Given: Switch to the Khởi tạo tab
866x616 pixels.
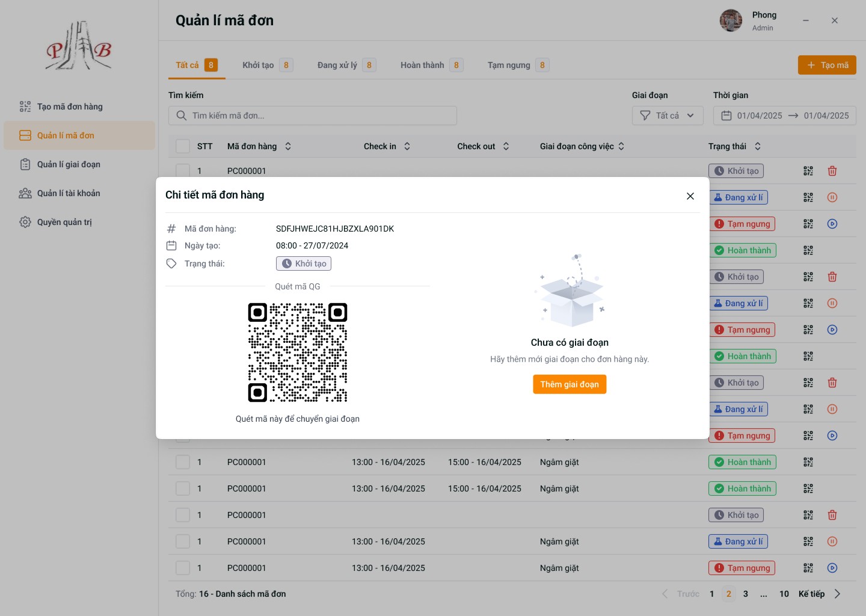Looking at the screenshot, I should point(268,65).
